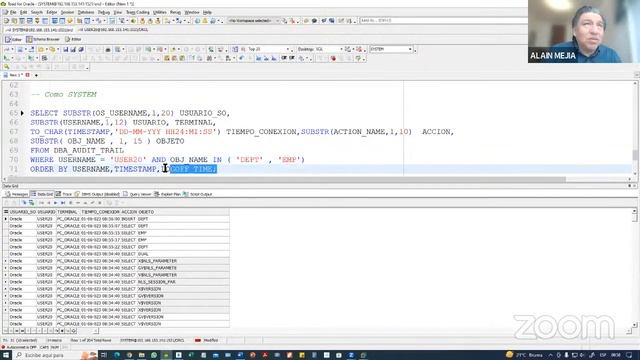This screenshot has height=360, width=640.
Task: Switch to the SYSTEM connection tab
Action: point(40,30)
